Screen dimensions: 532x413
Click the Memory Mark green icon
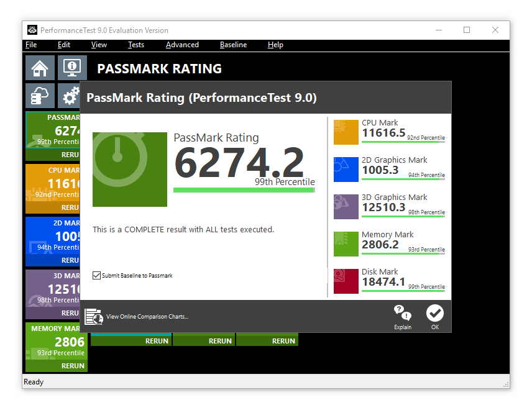(346, 244)
